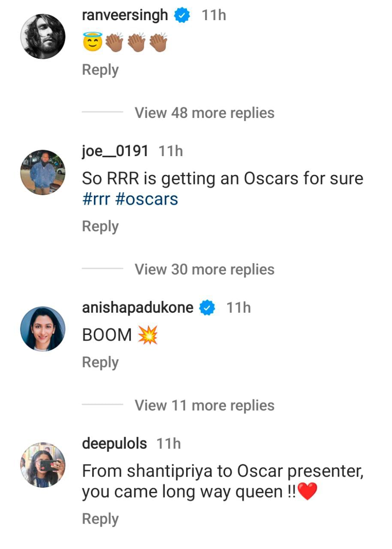Show 11 more replies under anishapadukone's comment

tap(205, 405)
